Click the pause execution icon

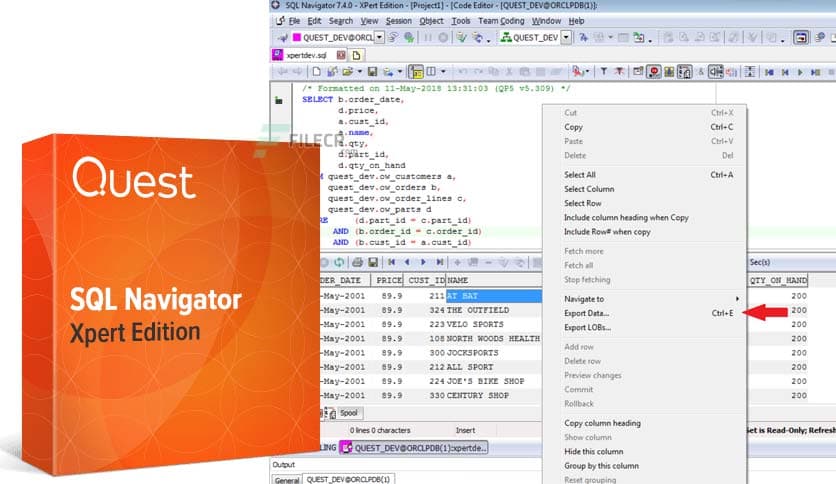click(x=428, y=37)
